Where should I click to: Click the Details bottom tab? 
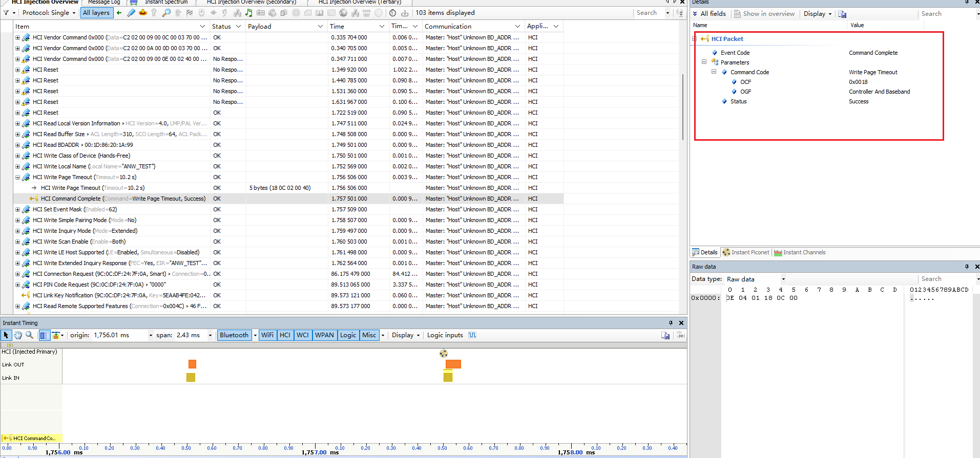pos(705,252)
